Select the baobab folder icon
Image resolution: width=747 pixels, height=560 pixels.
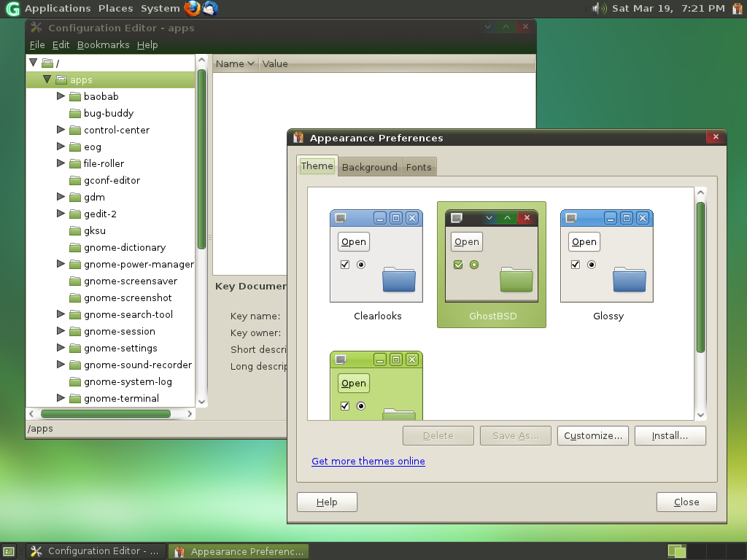[75, 97]
